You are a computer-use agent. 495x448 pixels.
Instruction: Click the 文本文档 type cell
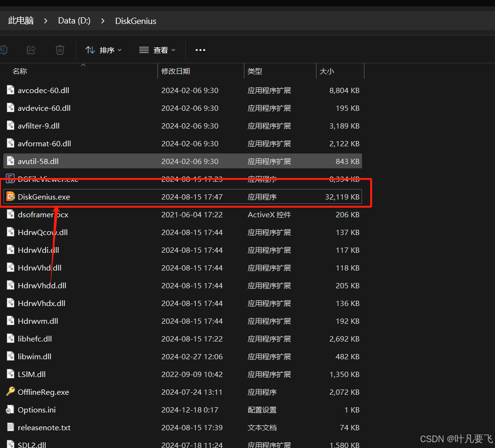point(262,427)
